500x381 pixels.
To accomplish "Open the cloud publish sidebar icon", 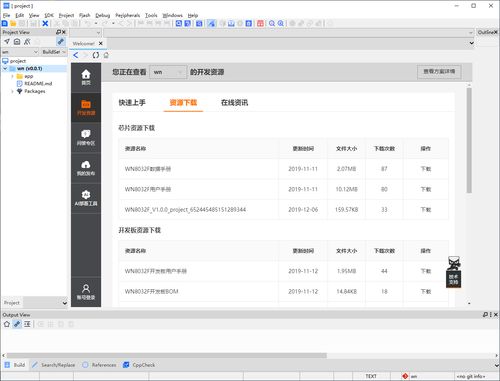I will click(x=86, y=168).
